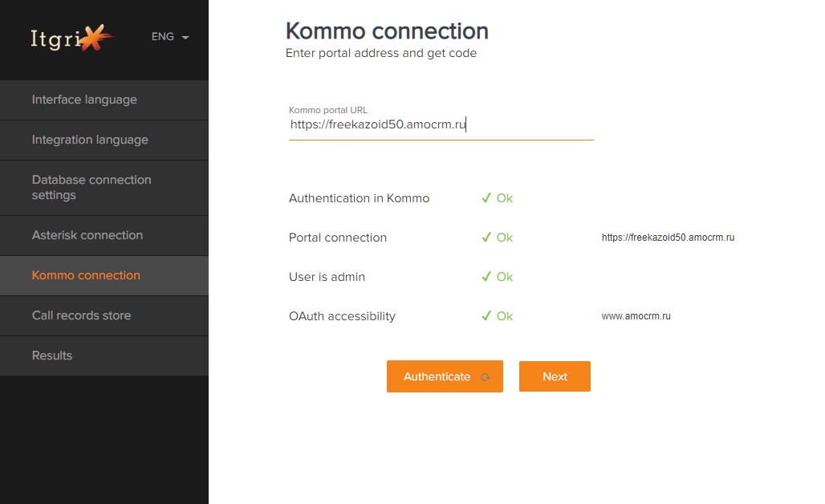The image size is (825, 504).
Task: Click checkmark beside Authentication in Kommo
Action: coord(486,197)
